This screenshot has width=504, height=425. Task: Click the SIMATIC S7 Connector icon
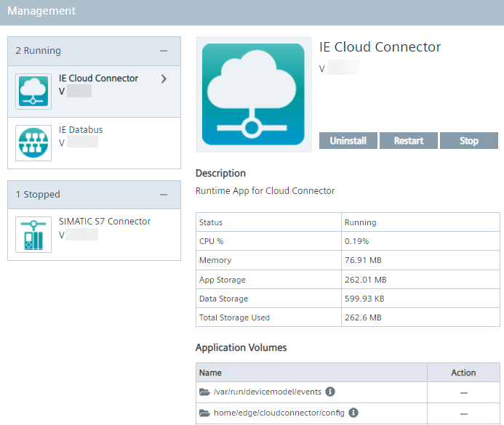pyautogui.click(x=33, y=235)
